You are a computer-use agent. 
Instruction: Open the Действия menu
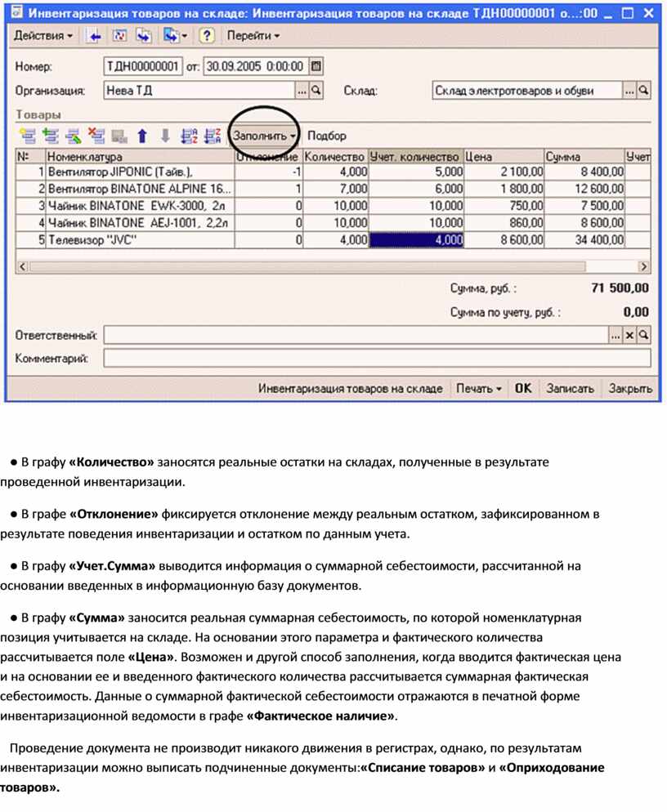point(43,36)
